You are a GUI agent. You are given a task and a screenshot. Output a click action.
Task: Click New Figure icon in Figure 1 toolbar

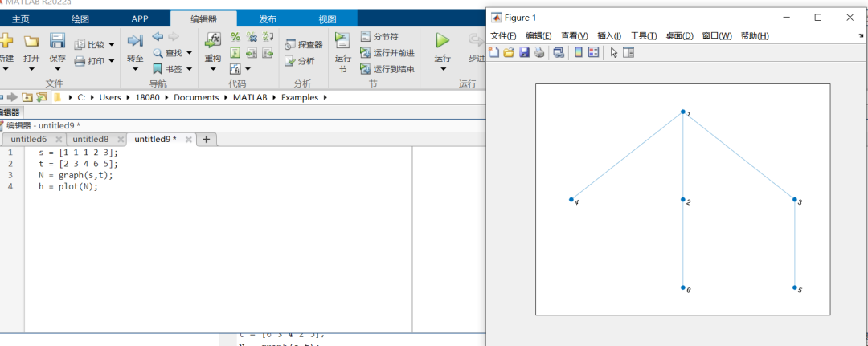pos(493,52)
